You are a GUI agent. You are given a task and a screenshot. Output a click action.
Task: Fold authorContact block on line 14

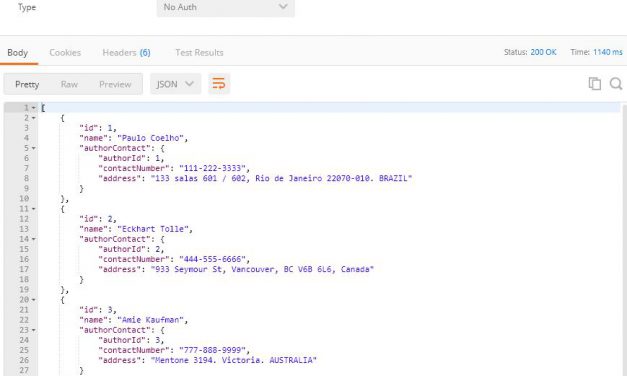(x=34, y=239)
